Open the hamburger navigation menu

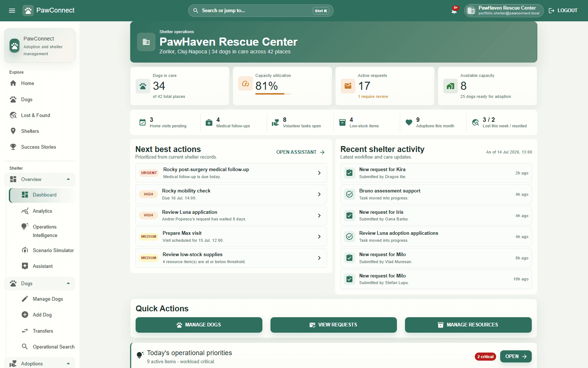tap(12, 11)
